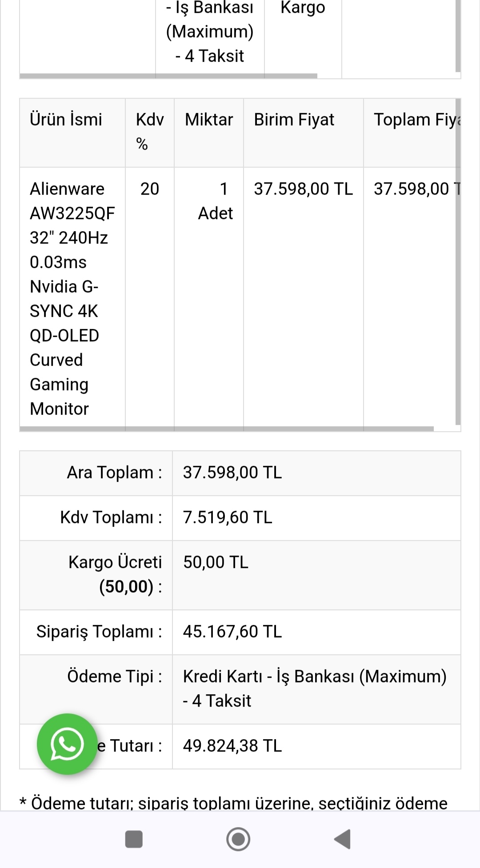This screenshot has width=480, height=868.
Task: Tap the Android home circle icon
Action: pyautogui.click(x=238, y=839)
